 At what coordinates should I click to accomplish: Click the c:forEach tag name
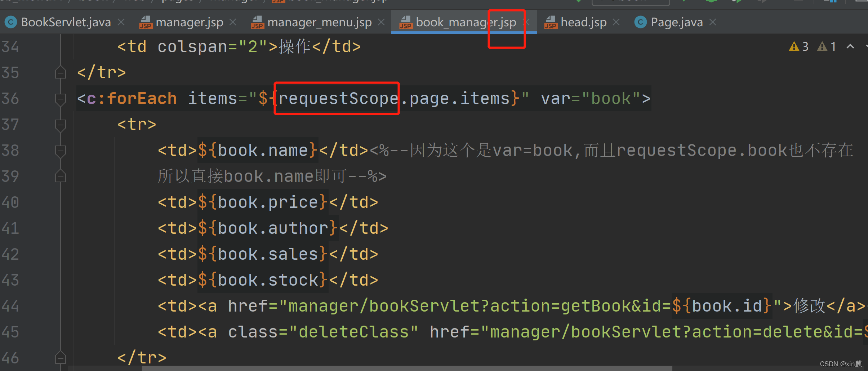132,99
